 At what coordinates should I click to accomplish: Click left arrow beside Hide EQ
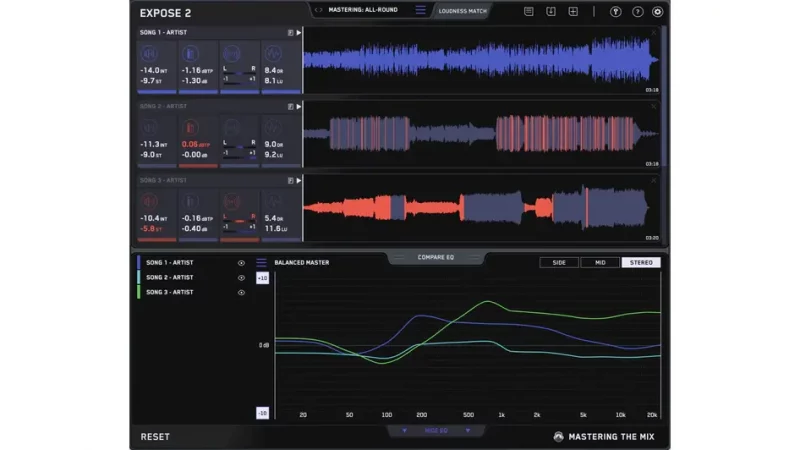click(405, 431)
